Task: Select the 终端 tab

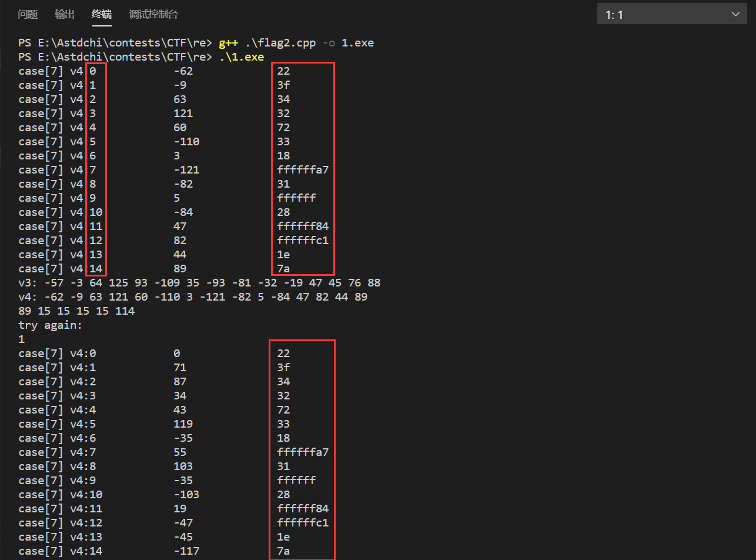Action: (x=102, y=14)
